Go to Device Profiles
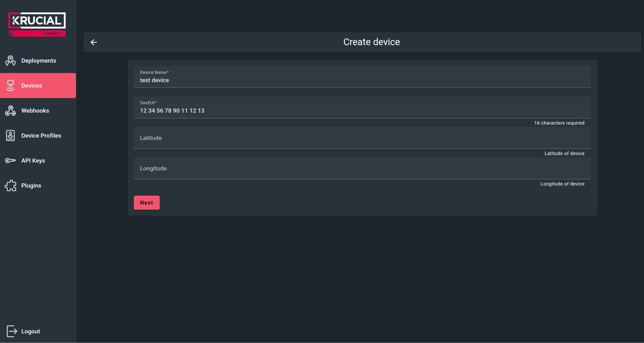This screenshot has height=343, width=644. coord(41,135)
